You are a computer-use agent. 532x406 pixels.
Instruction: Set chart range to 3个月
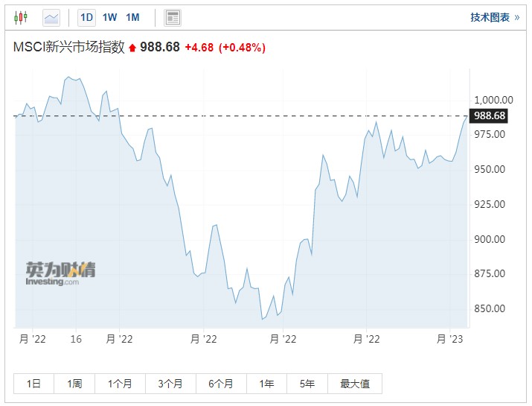pos(170,384)
